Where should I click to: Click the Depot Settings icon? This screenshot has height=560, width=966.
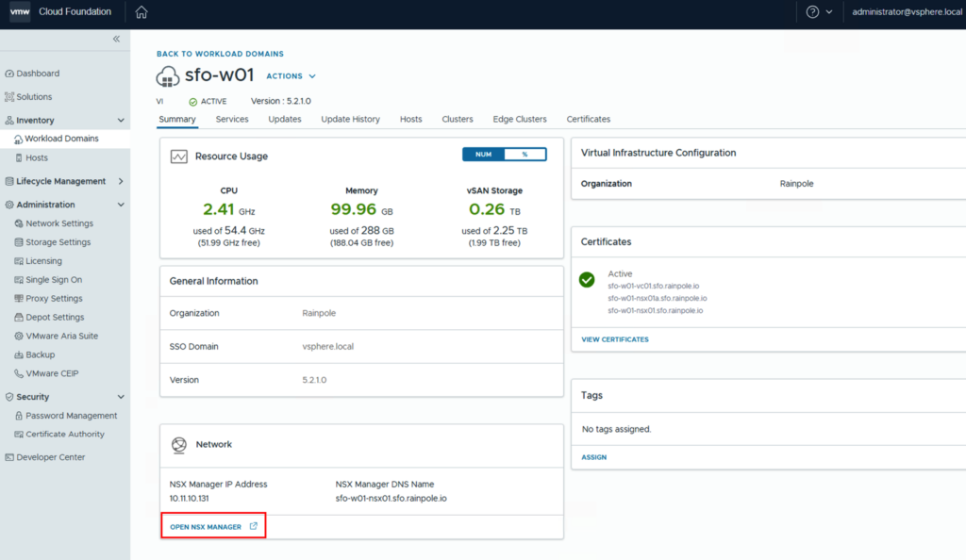tap(19, 318)
